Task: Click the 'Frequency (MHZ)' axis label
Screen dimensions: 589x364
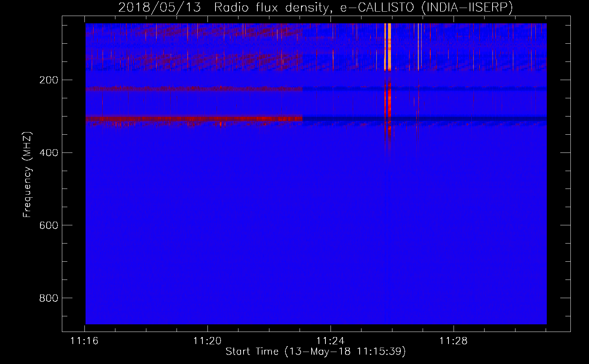Action: (x=28, y=175)
